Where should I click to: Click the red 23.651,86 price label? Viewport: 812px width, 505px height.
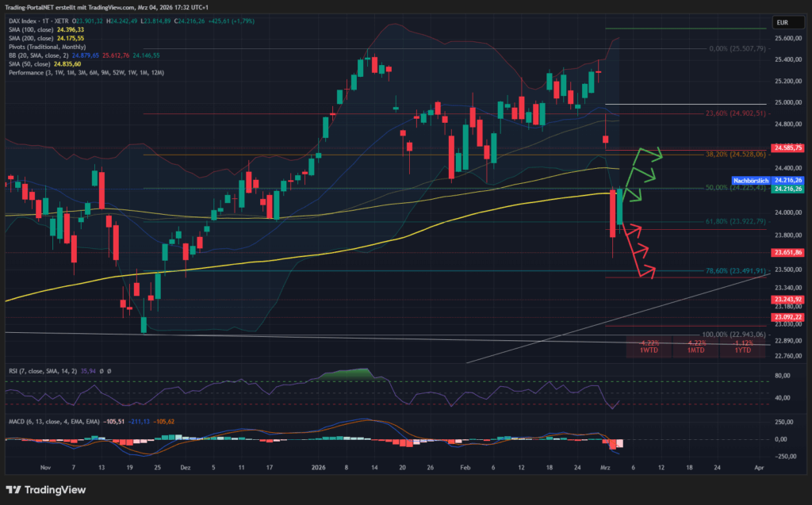787,252
